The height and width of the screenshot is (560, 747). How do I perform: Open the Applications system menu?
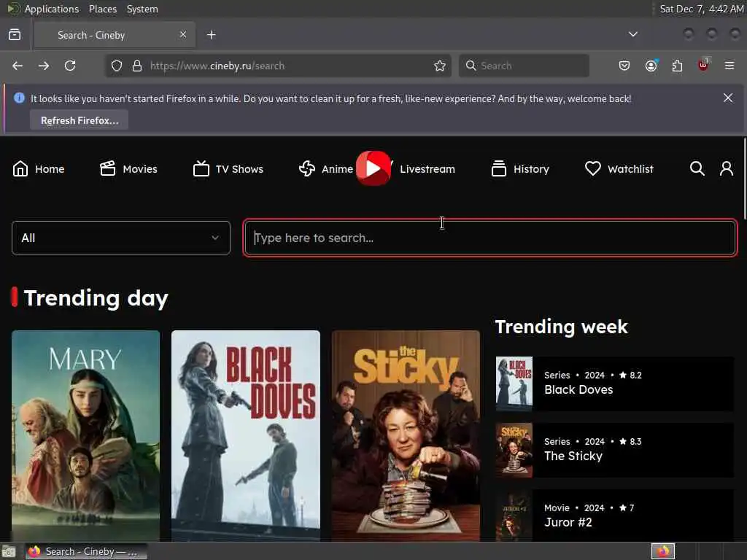[52, 9]
